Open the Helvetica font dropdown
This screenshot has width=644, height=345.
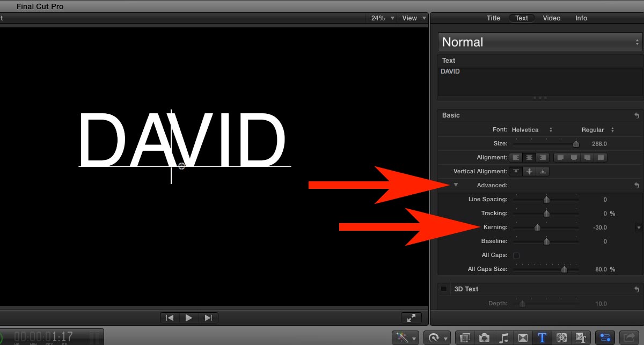pos(532,130)
